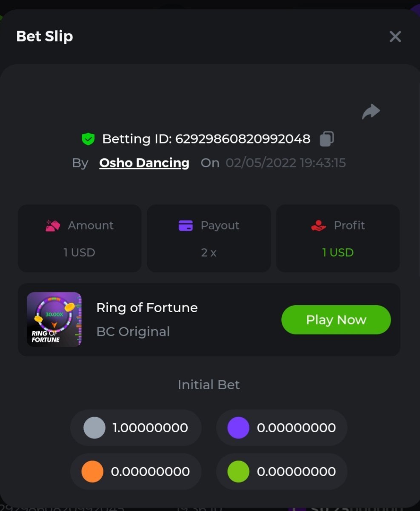
Task: Click the red Profit hand icon
Action: coord(318,225)
